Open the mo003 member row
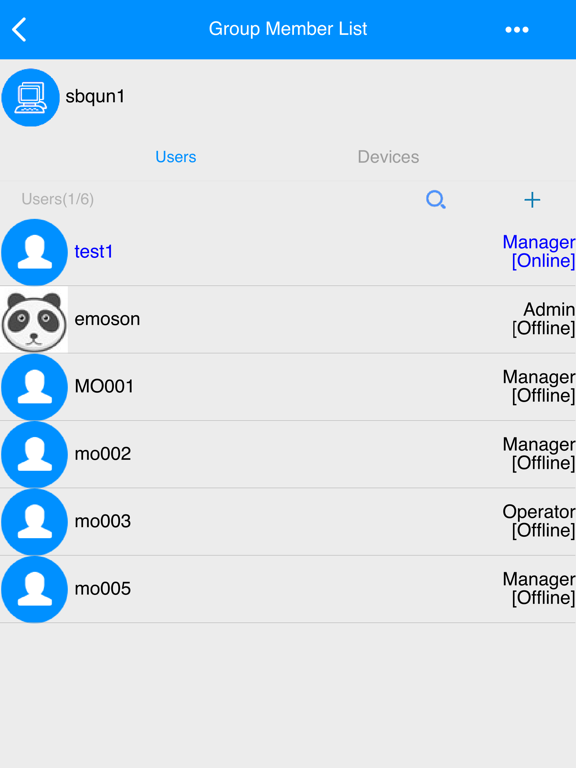Image resolution: width=576 pixels, height=768 pixels. tap(288, 522)
